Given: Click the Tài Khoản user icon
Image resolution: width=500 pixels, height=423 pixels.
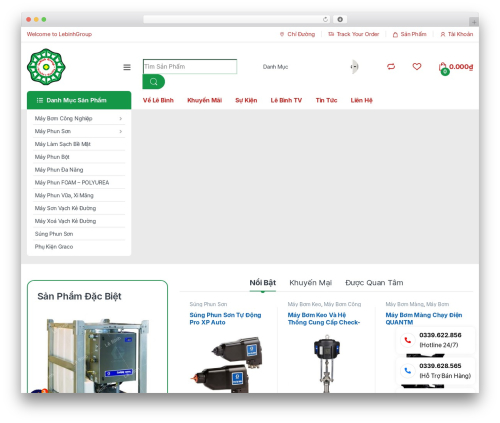Looking at the screenshot, I should (443, 34).
